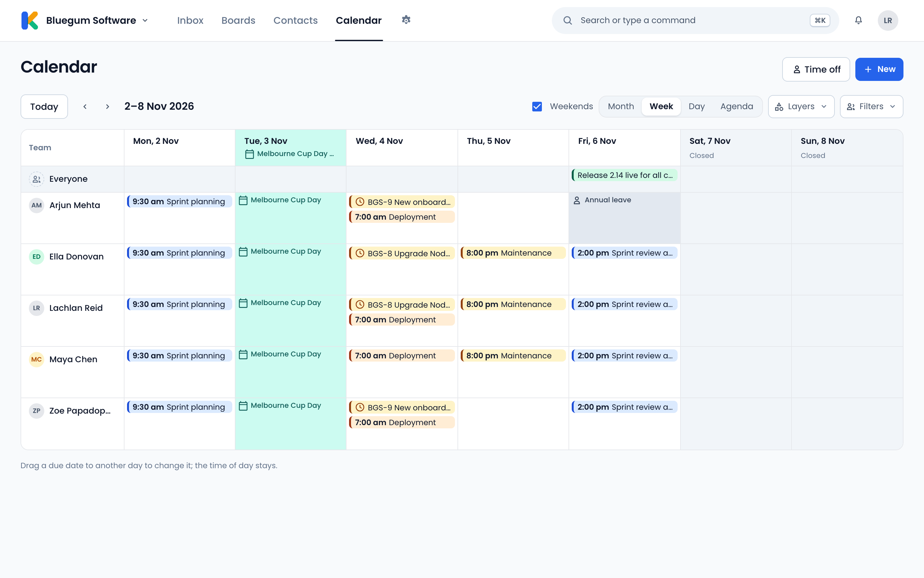Open the Inbox nav item

pyautogui.click(x=190, y=20)
